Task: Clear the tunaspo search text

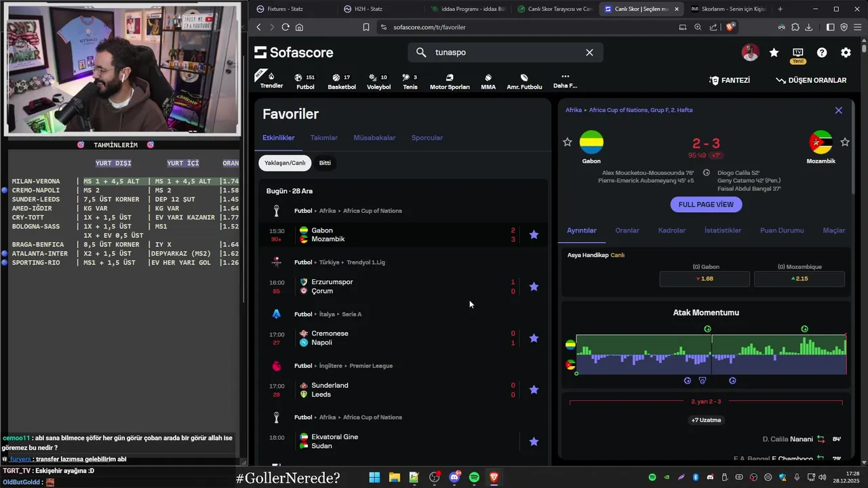Action: 589,52
